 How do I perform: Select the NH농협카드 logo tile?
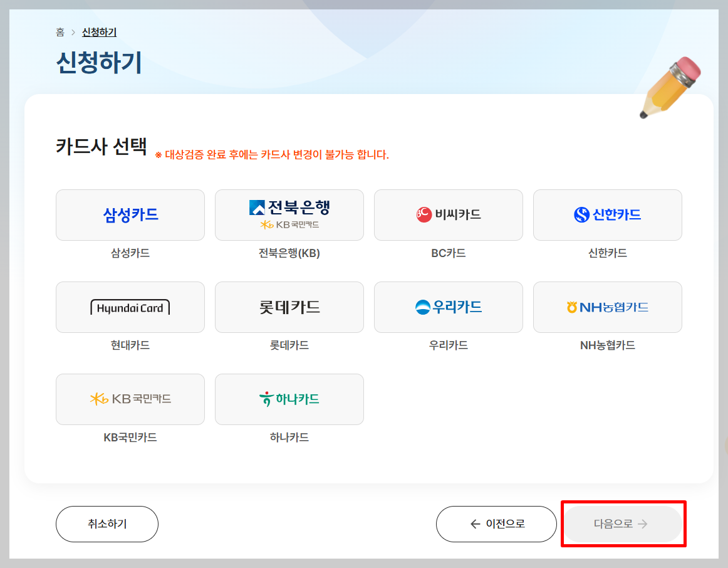pos(607,307)
